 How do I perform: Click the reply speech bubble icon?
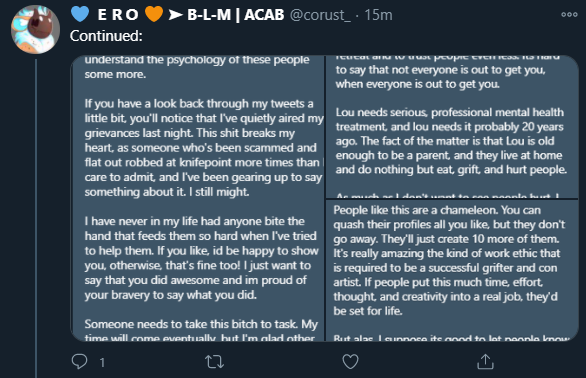coord(79,362)
